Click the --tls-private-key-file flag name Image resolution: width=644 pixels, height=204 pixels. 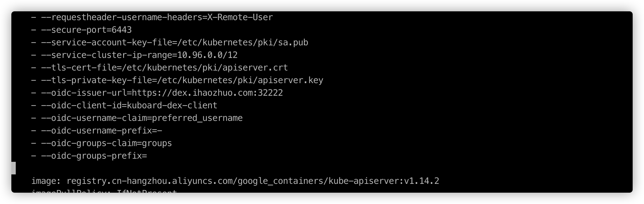pos(96,80)
